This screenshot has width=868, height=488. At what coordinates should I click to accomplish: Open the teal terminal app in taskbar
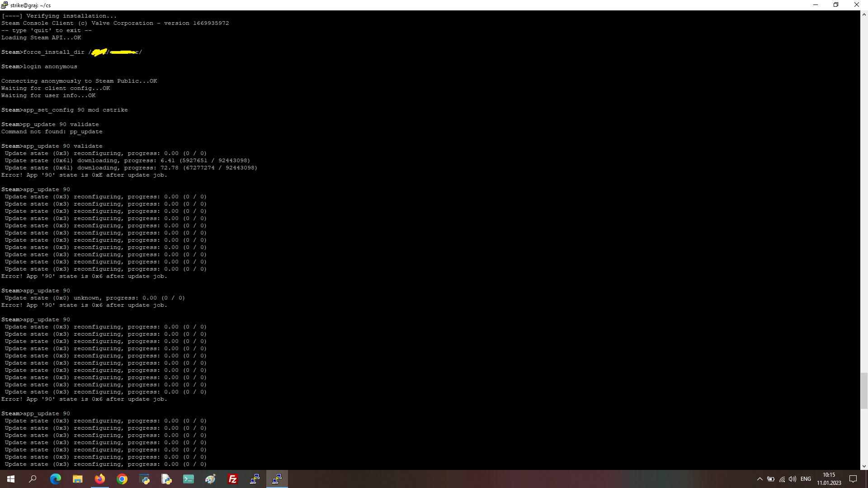[x=189, y=479]
